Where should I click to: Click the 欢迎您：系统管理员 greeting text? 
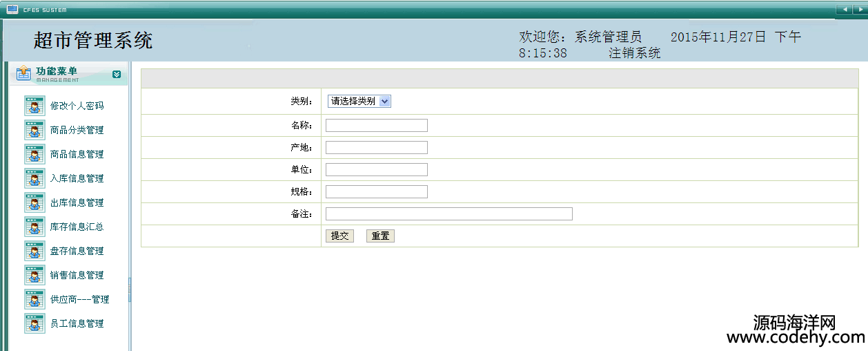pyautogui.click(x=580, y=37)
